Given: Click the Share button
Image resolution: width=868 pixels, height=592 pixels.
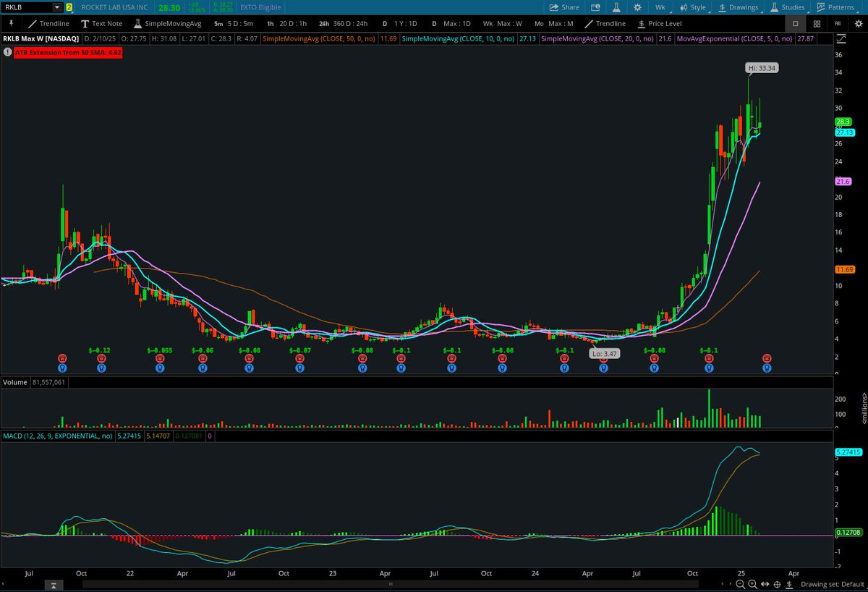Looking at the screenshot, I should pyautogui.click(x=564, y=7).
